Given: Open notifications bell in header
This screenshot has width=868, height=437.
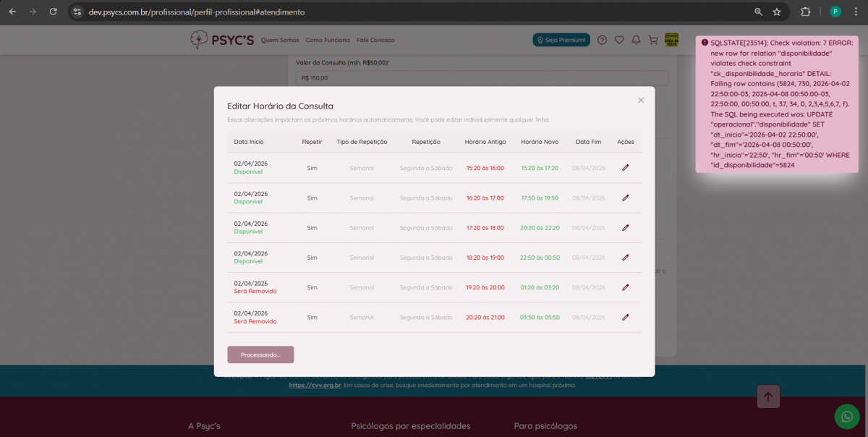Looking at the screenshot, I should coord(636,40).
